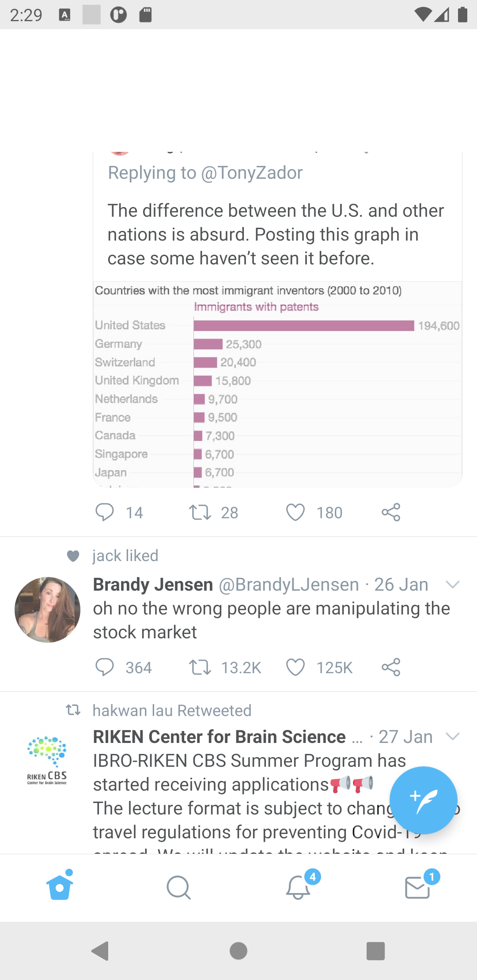Reply to Brandy Jensen's stock market tweet

[x=105, y=667]
